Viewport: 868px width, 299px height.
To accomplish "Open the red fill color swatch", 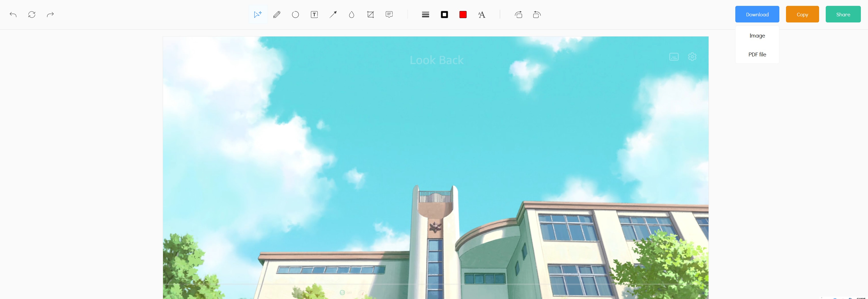I will (x=463, y=15).
